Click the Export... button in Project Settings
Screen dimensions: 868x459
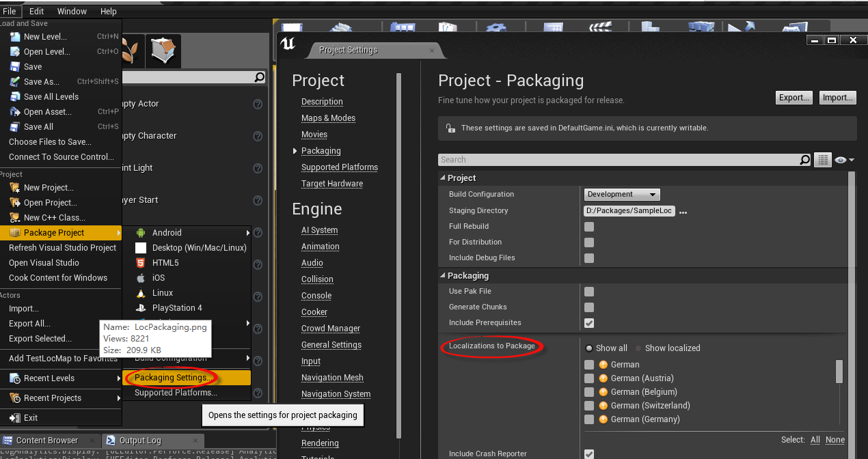pos(794,98)
